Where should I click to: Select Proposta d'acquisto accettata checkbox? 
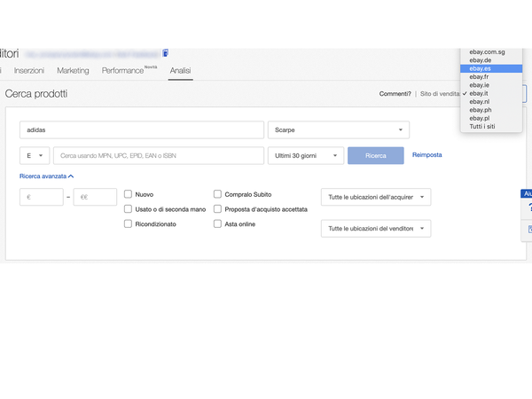[217, 209]
